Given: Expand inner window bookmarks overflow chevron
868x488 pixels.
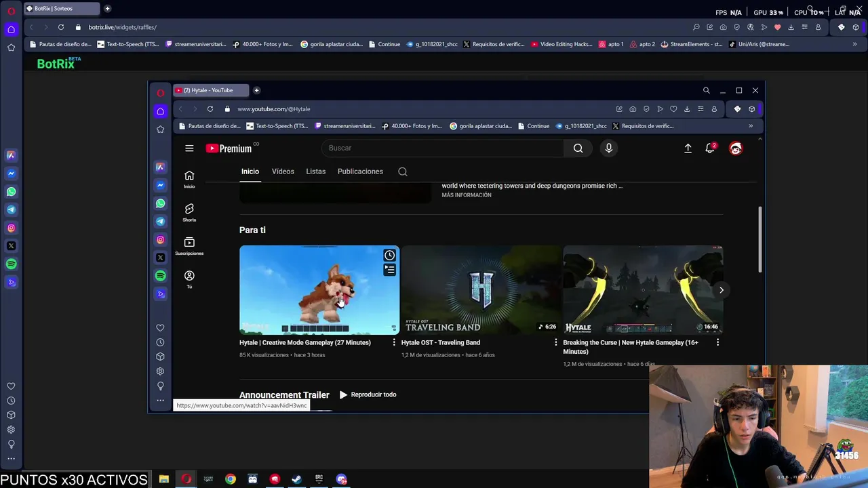Looking at the screenshot, I should coord(751,126).
